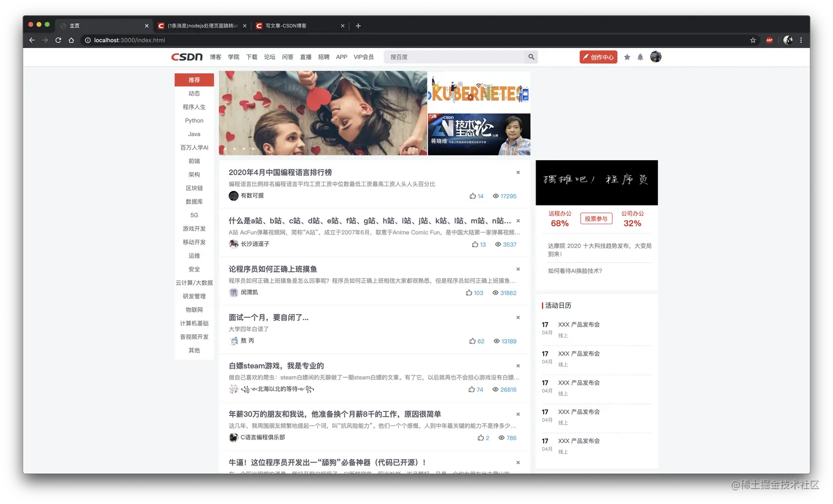Open link 达摩院 2020 十大科技趋势发布
Image resolution: width=833 pixels, height=504 pixels.
(599, 250)
